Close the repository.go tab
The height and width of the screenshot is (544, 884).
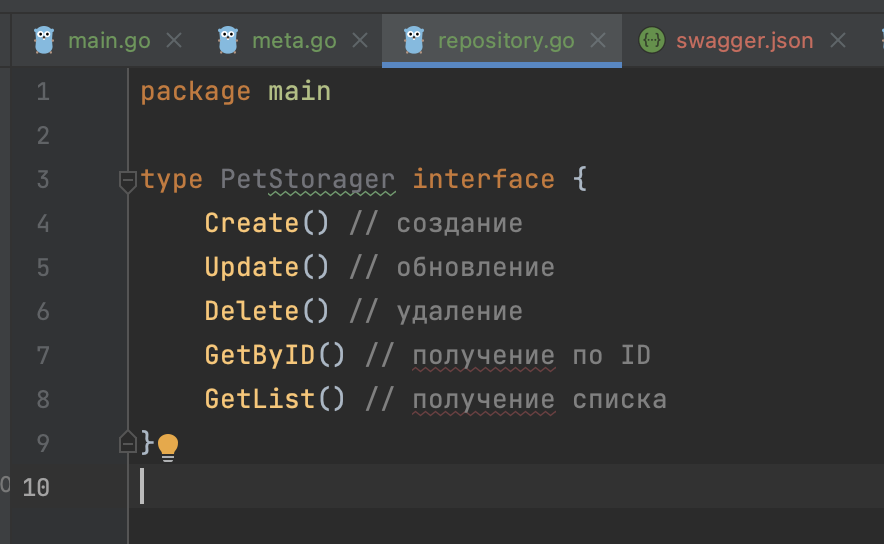598,41
